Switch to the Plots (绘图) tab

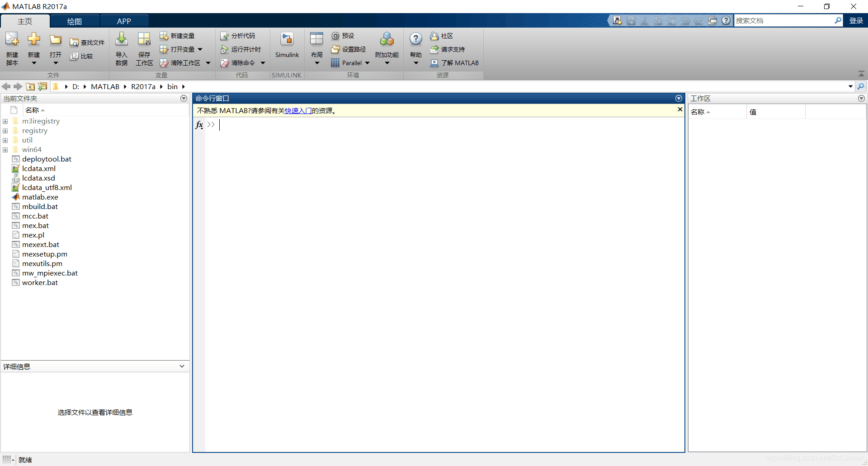[74, 21]
